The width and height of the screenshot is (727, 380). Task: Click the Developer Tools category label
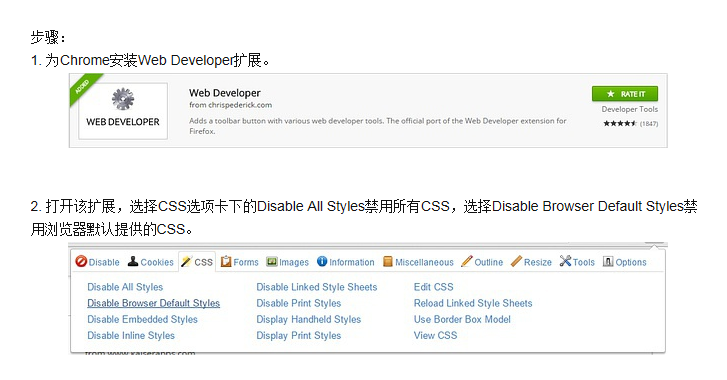630,109
